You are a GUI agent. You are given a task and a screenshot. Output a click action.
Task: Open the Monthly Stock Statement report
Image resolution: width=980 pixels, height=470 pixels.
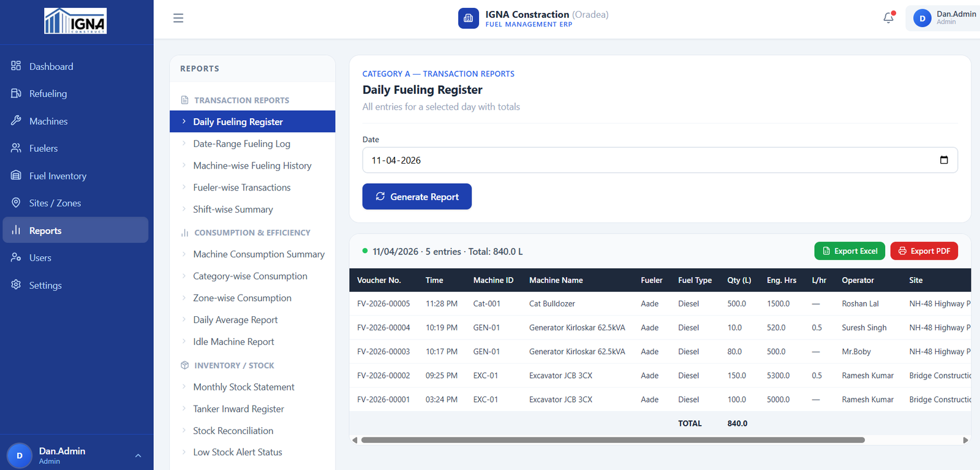point(244,387)
